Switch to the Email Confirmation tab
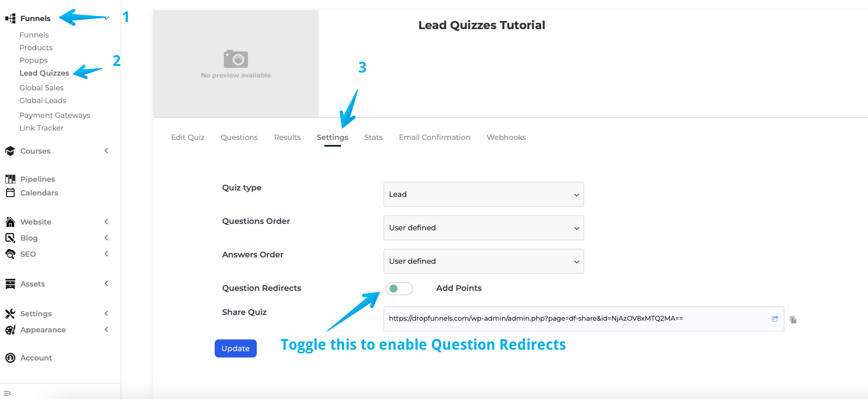The height and width of the screenshot is (399, 868). click(435, 137)
